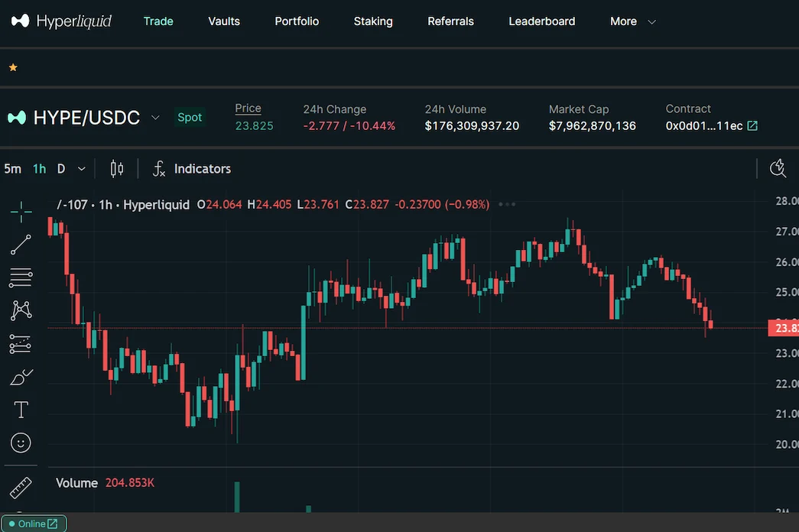Click the 24h Volume value $176,309,937.20
The width and height of the screenshot is (799, 532).
click(x=472, y=126)
